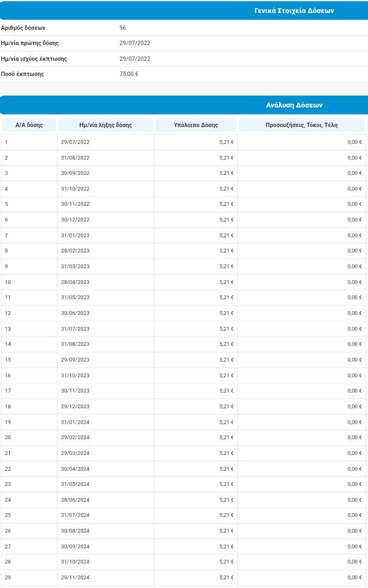Click the due date 30/12/2022 cell
The width and height of the screenshot is (368, 588).
[x=75, y=219]
